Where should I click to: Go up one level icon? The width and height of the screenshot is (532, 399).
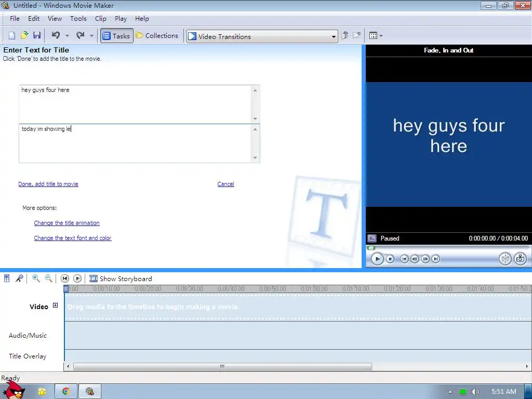[345, 35]
